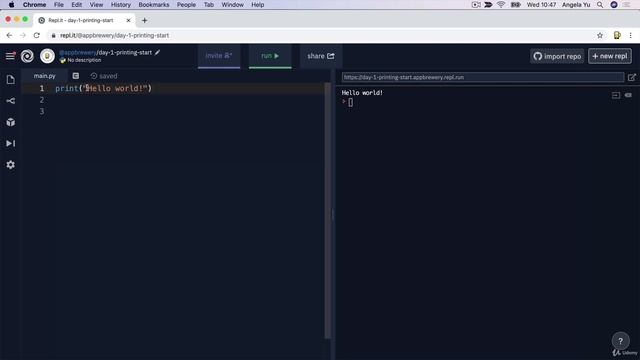The width and height of the screenshot is (640, 360).
Task: Click the saved status indicator
Action: tap(104, 76)
